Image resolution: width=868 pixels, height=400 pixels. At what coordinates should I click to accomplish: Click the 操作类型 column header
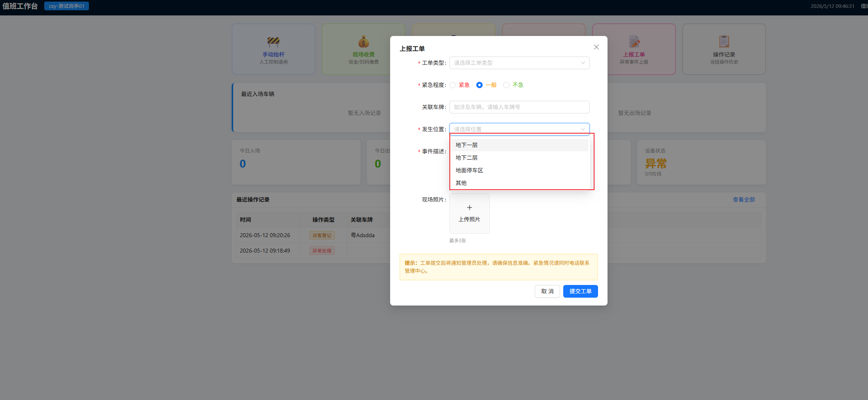[323, 220]
